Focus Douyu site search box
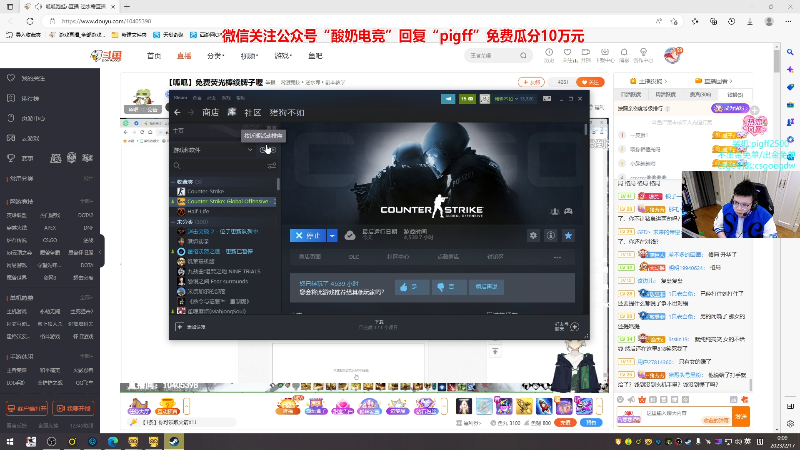Screen dimensions: 800x450 (x=492, y=55)
